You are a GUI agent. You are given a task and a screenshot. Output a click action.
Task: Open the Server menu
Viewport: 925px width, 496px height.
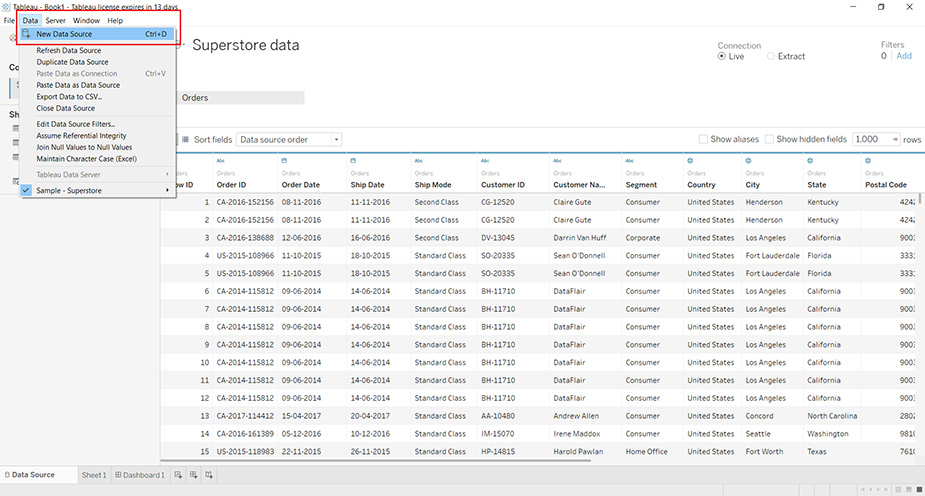(x=55, y=20)
